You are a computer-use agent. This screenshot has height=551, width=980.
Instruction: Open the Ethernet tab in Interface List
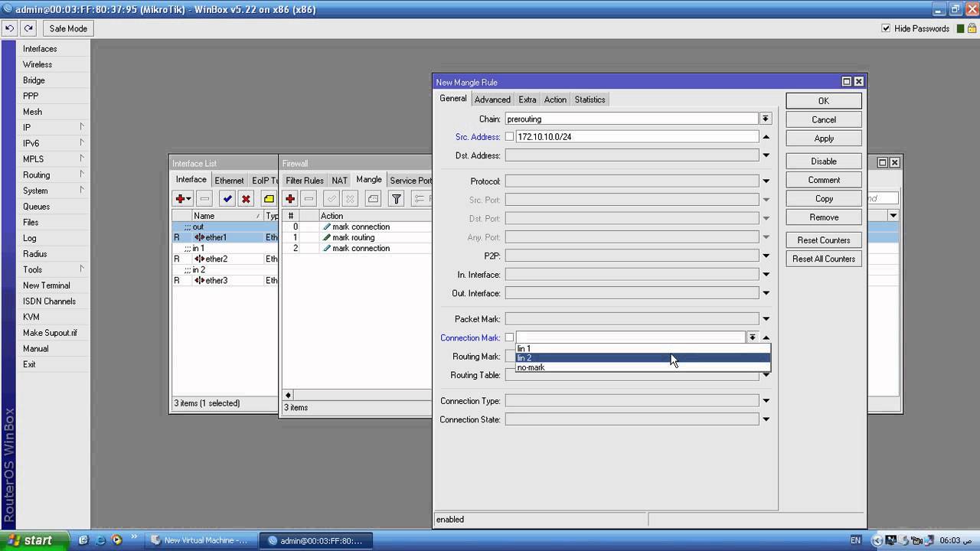tap(229, 181)
